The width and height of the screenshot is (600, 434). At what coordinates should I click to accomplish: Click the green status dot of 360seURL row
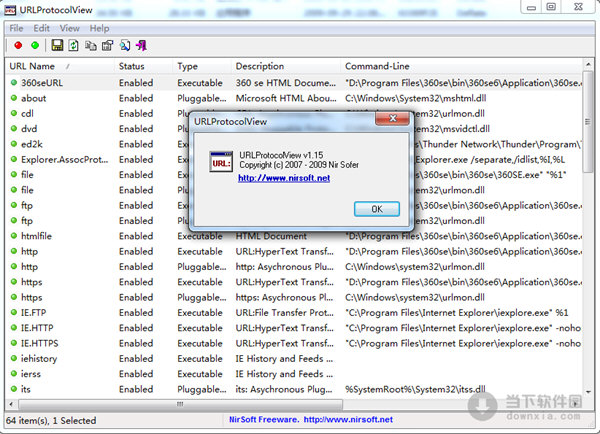point(14,82)
